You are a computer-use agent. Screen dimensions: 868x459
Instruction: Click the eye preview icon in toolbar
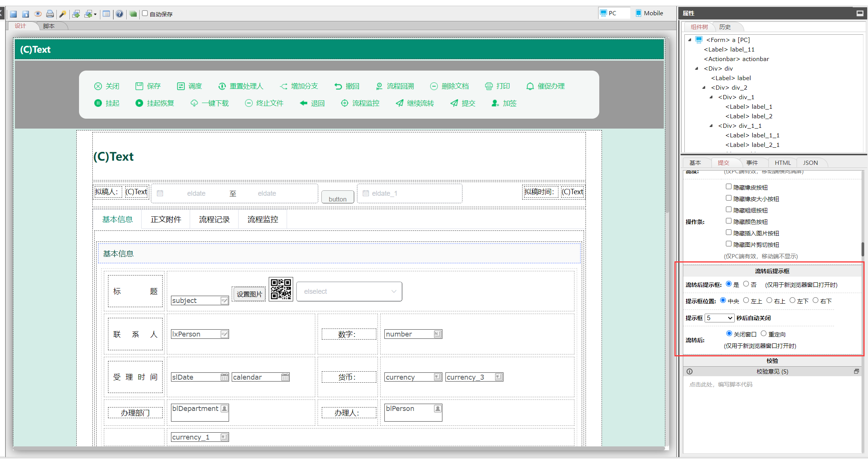38,14
